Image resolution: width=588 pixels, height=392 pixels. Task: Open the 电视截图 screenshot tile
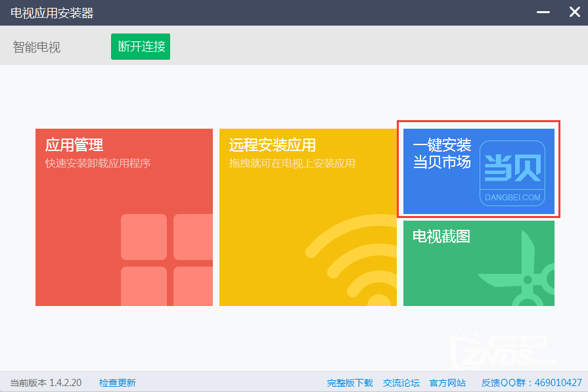point(479,263)
